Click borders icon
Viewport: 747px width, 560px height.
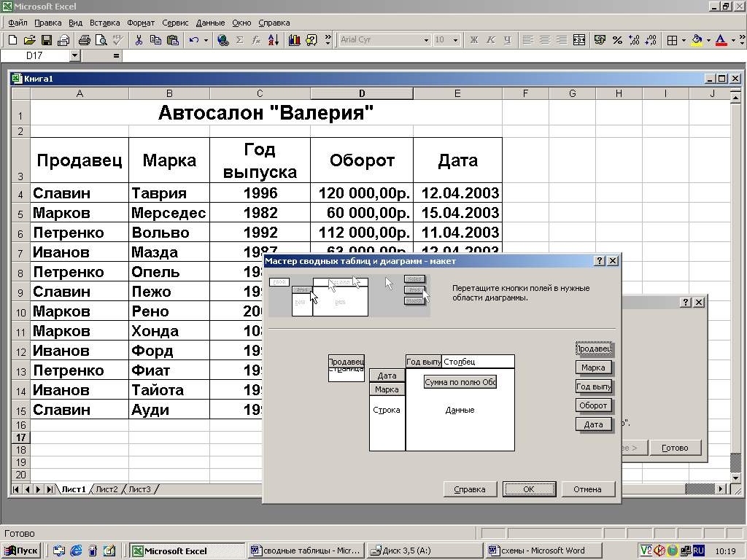pos(672,40)
